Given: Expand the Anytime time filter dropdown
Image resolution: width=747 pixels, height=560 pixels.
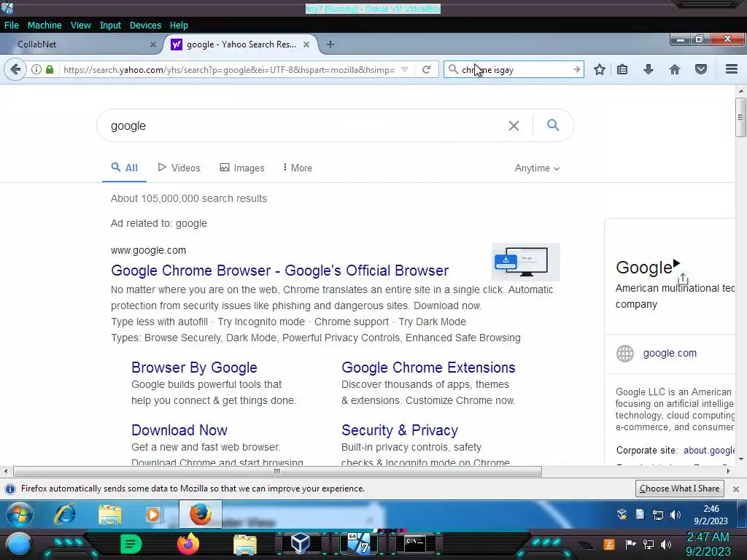Looking at the screenshot, I should (537, 168).
